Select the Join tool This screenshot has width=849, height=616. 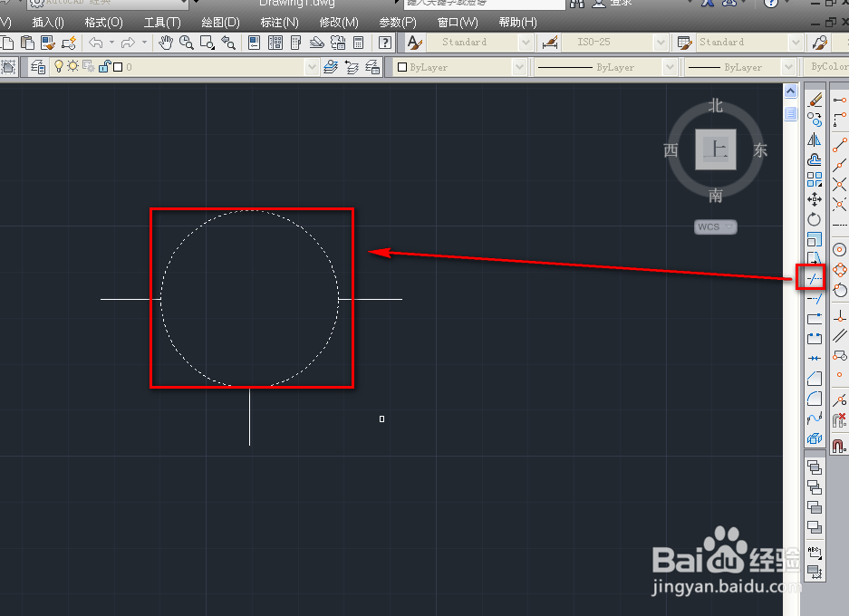click(815, 359)
